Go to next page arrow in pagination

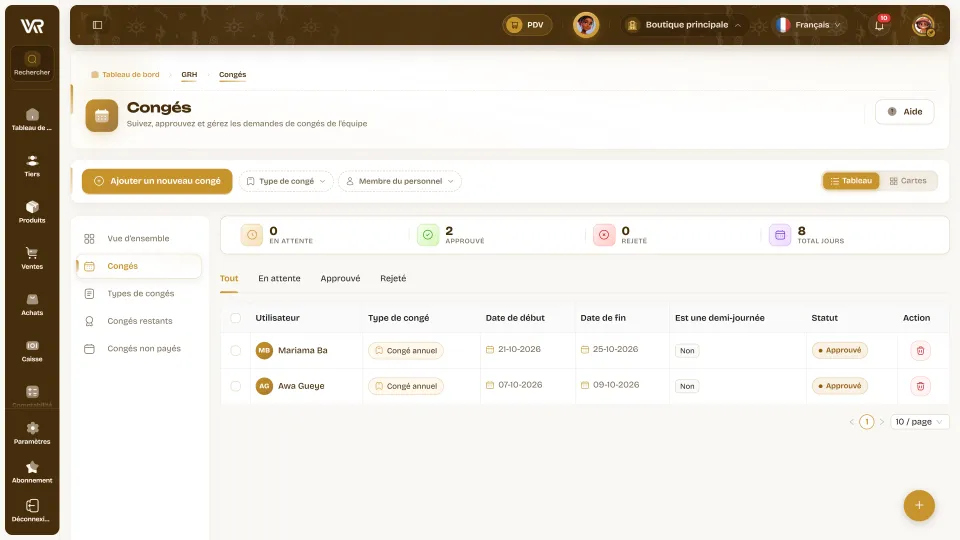pyautogui.click(x=882, y=422)
